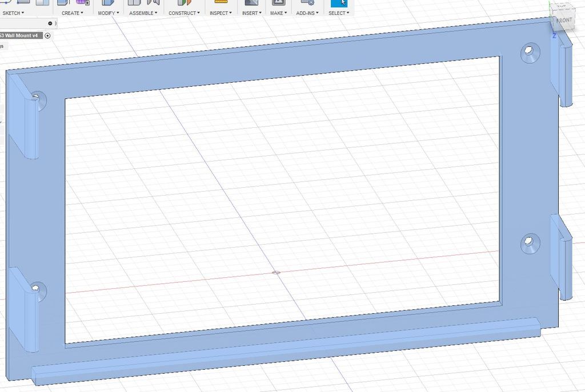Open the INSERT dropdown
Viewport: 585px width, 392px height.
click(x=251, y=13)
